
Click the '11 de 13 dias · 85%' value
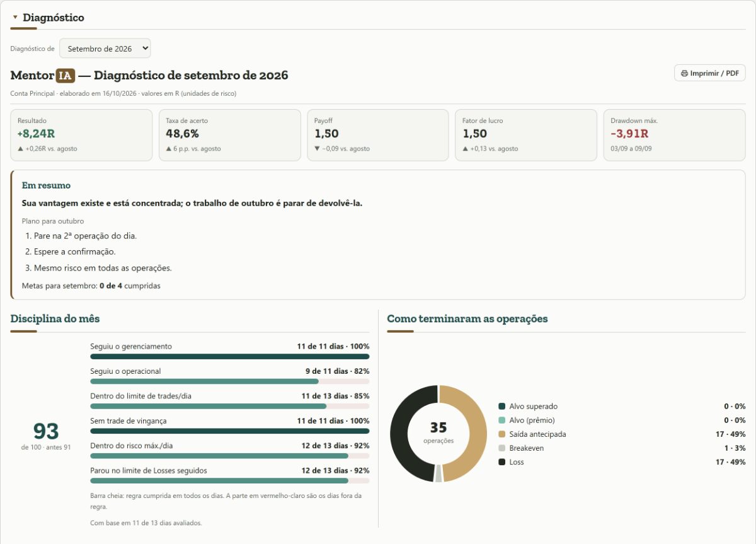(335, 396)
